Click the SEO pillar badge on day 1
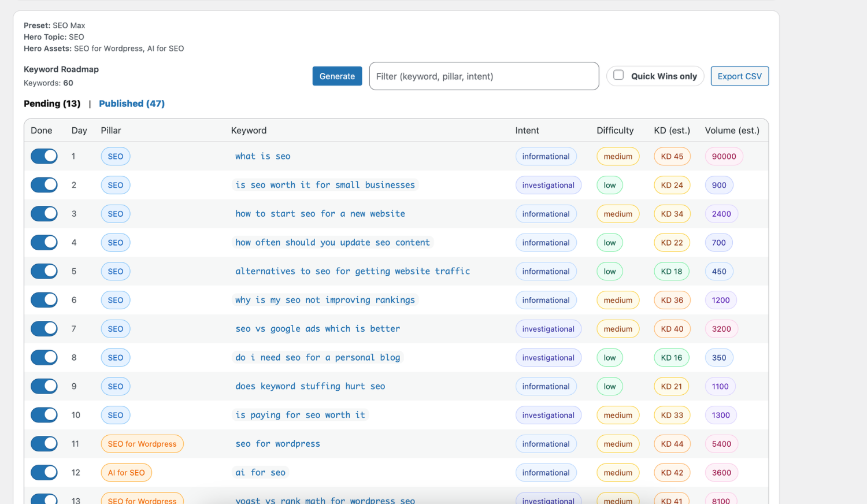 tap(115, 156)
